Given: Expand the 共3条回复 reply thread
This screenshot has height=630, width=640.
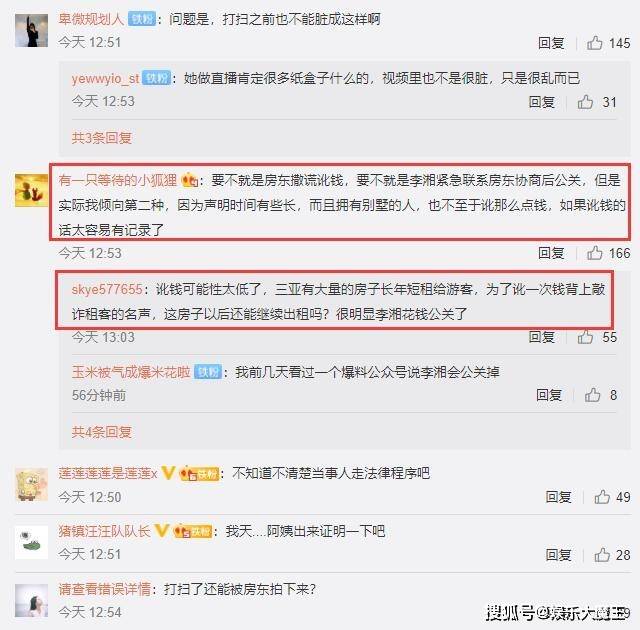Looking at the screenshot, I should tap(102, 138).
